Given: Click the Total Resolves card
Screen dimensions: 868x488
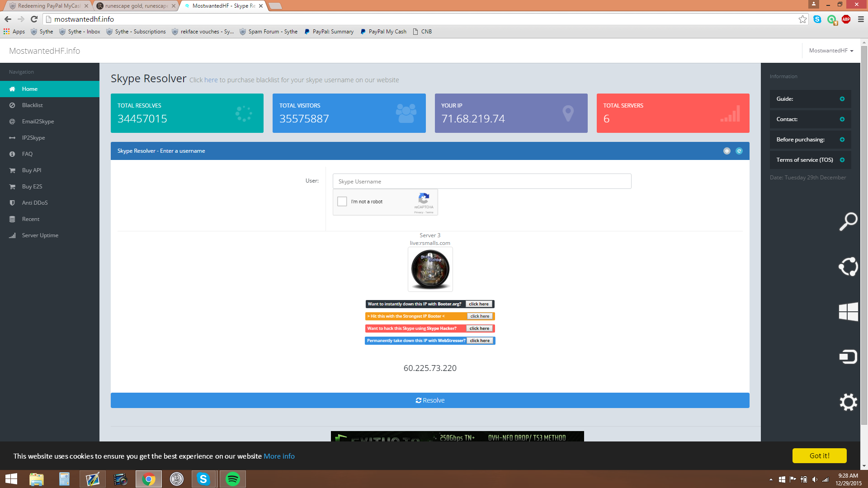Looking at the screenshot, I should (187, 113).
